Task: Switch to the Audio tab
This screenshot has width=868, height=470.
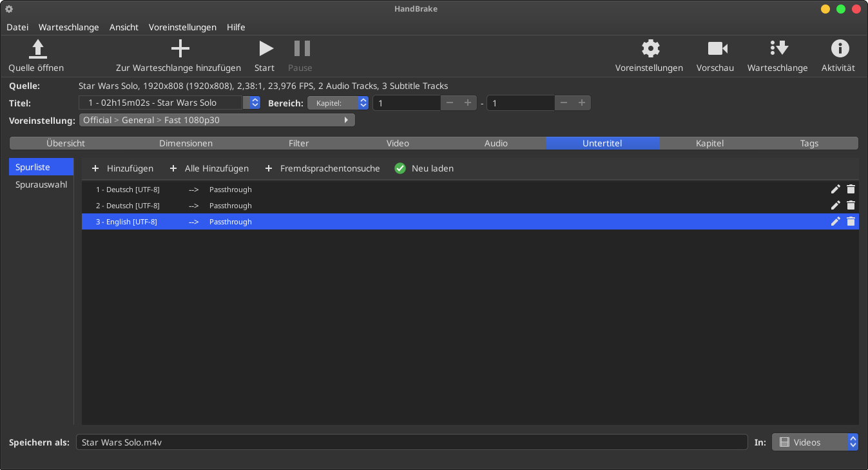Action: click(496, 143)
